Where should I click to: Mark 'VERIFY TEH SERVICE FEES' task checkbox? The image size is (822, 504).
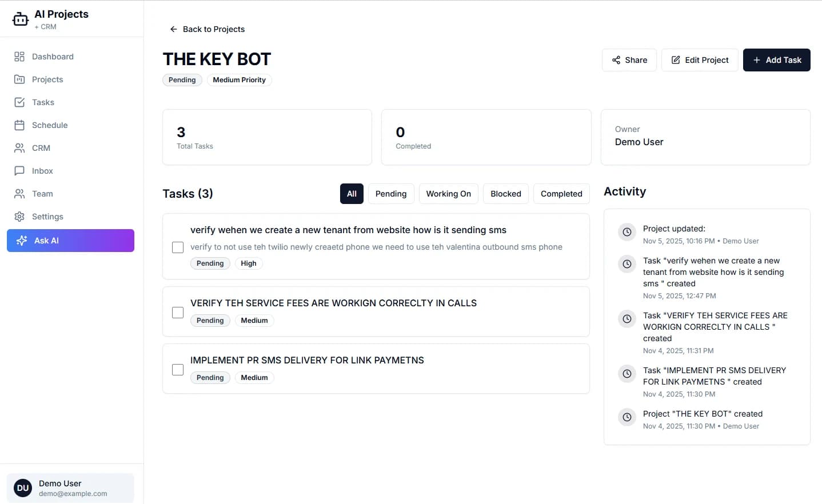pos(177,312)
